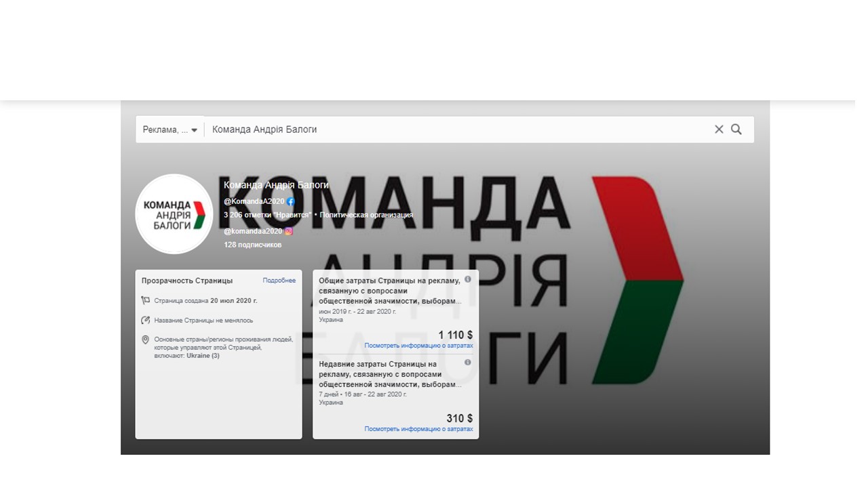Click the magnifier search icon
The height and width of the screenshot is (488, 868).
point(736,129)
